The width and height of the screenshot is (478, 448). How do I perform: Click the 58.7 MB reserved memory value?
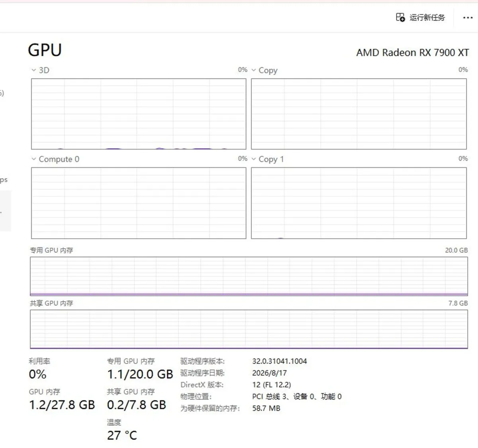coord(266,409)
